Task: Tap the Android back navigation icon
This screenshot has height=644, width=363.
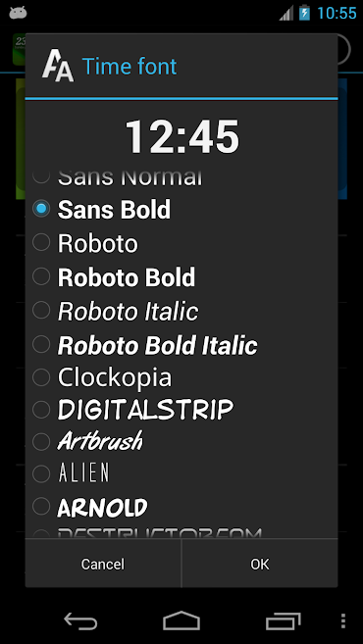Action: pyautogui.click(x=80, y=620)
